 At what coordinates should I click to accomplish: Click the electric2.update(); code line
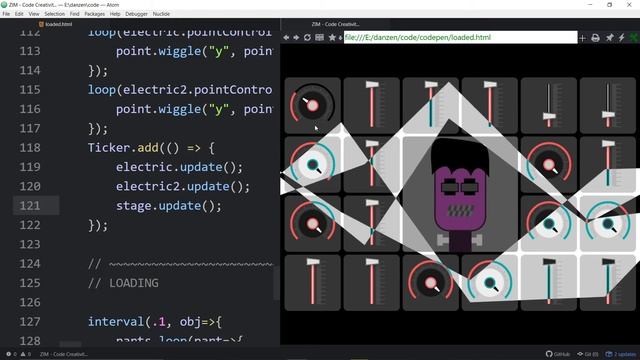click(183, 186)
